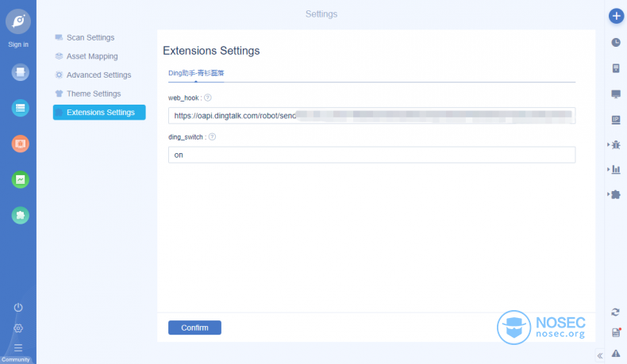Open the IP icon in right bar
The image size is (627, 364).
coord(616,120)
